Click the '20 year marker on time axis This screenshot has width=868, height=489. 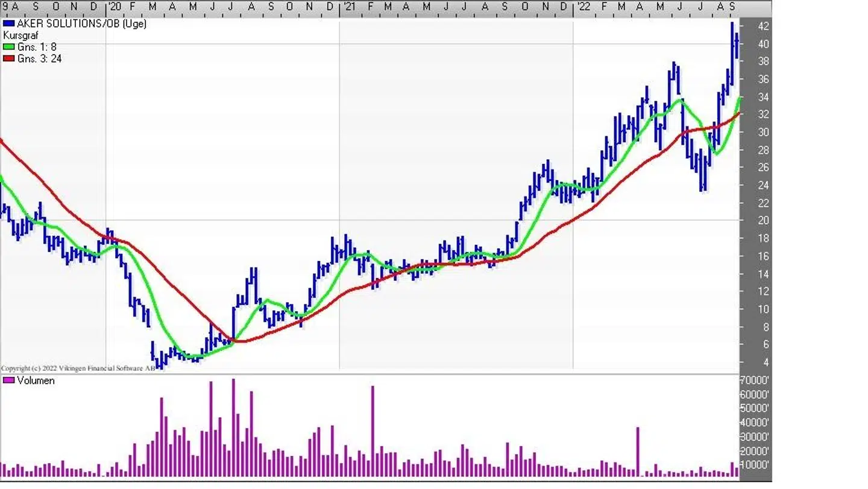click(113, 7)
